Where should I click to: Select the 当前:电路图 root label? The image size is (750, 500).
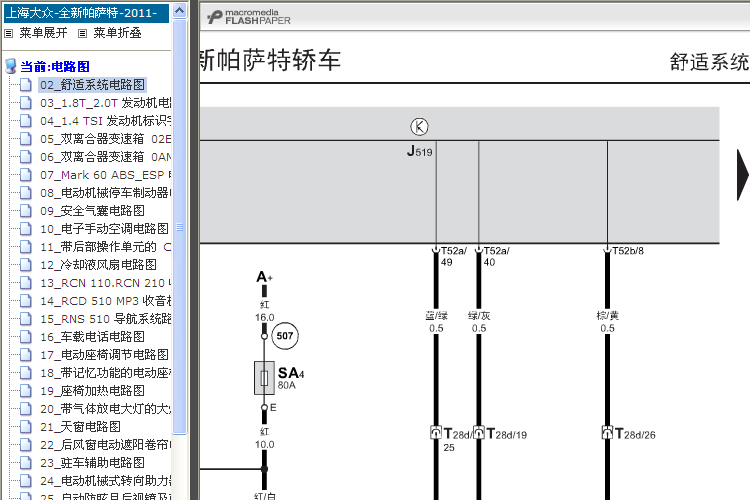coord(55,67)
